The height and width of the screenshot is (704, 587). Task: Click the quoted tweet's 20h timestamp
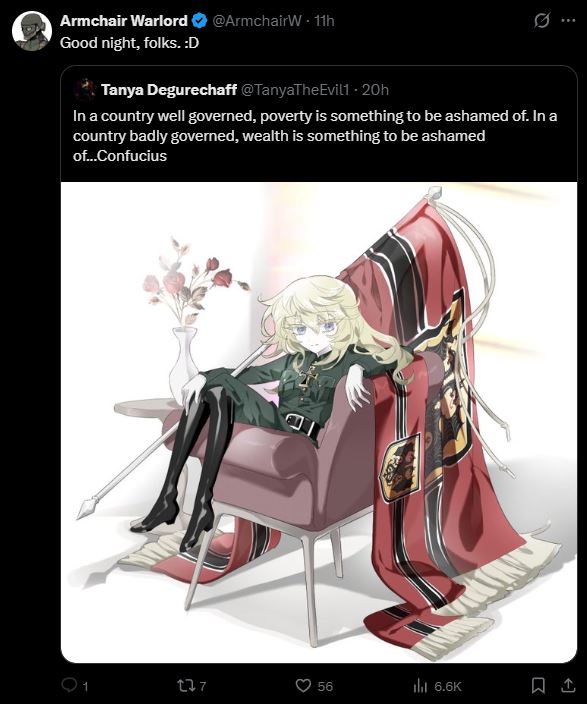tap(375, 90)
